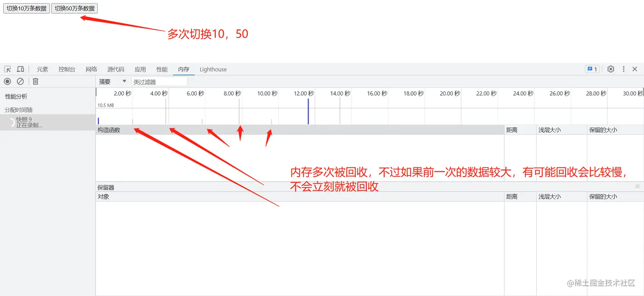Click the 24.00 秒 timeline label
Screen dimensions: 644x296
click(x=523, y=94)
